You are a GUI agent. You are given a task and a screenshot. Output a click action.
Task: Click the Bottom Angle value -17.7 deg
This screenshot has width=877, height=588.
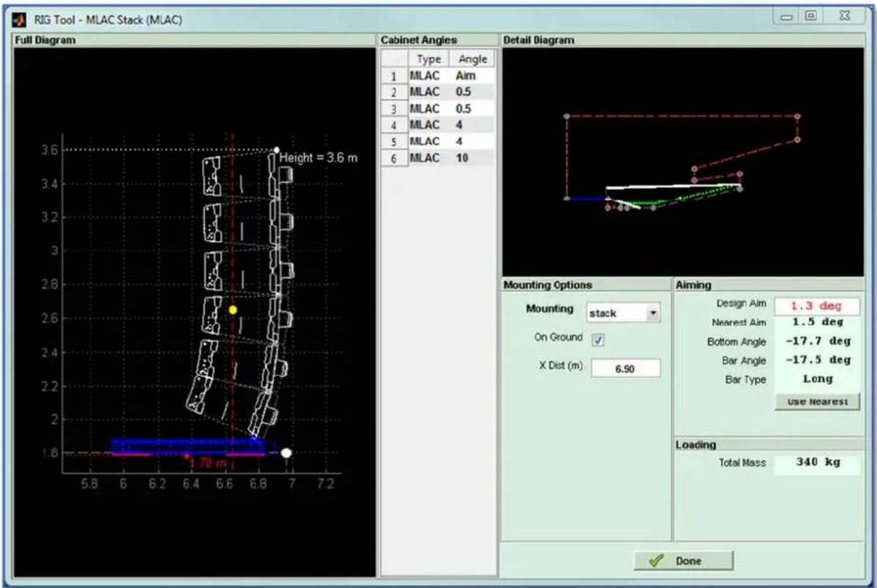(x=817, y=341)
